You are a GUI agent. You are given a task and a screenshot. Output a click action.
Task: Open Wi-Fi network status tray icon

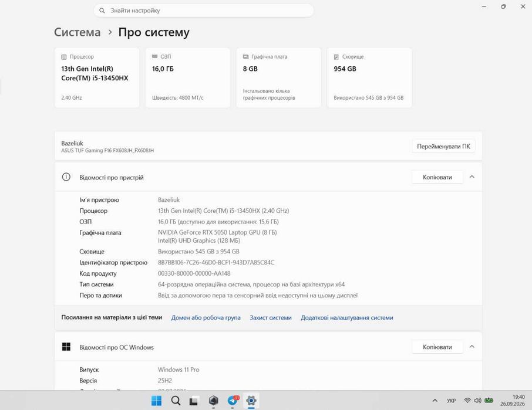coord(467,401)
